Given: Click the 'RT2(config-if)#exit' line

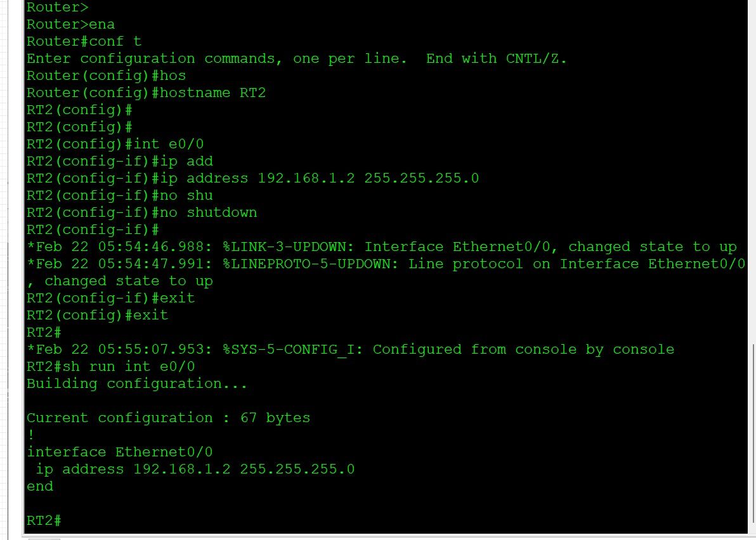Looking at the screenshot, I should [x=111, y=298].
